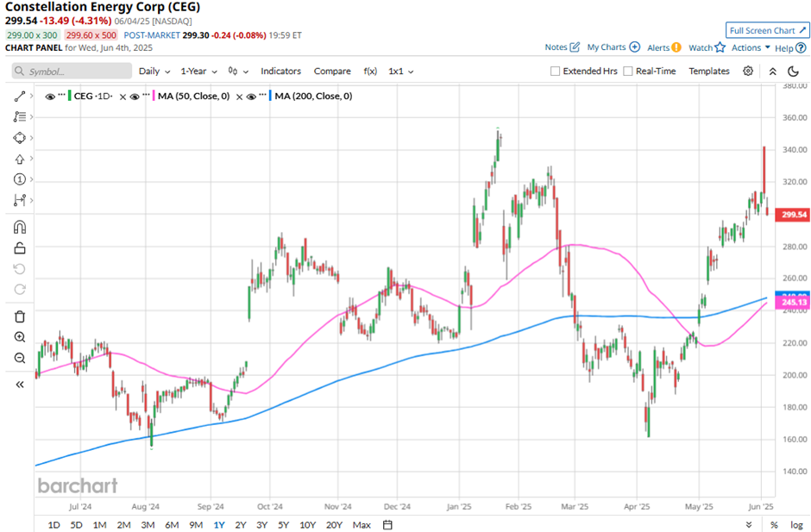Open the Actions dropdown menu
Screen dimensions: 811x532
pyautogui.click(x=750, y=48)
